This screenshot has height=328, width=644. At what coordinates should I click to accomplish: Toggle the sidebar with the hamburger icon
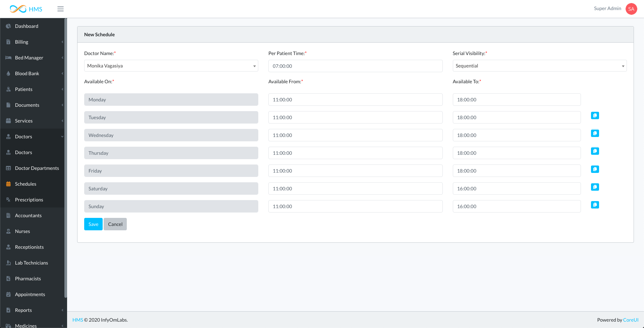pyautogui.click(x=60, y=9)
